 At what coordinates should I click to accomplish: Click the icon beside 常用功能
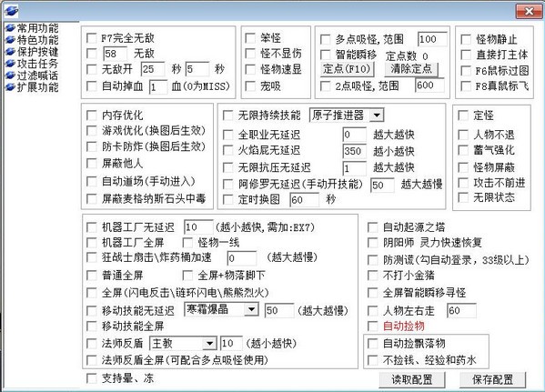click(x=10, y=28)
